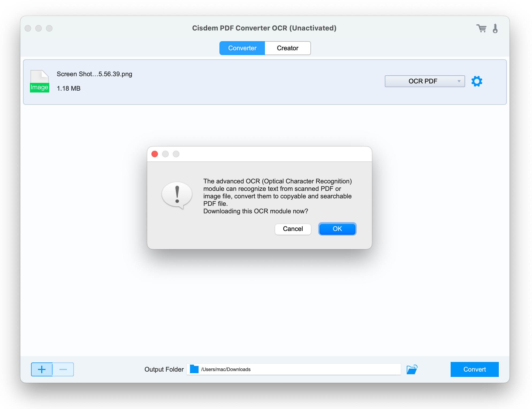Start conversion with the Convert button
This screenshot has height=409, width=532.
(474, 369)
